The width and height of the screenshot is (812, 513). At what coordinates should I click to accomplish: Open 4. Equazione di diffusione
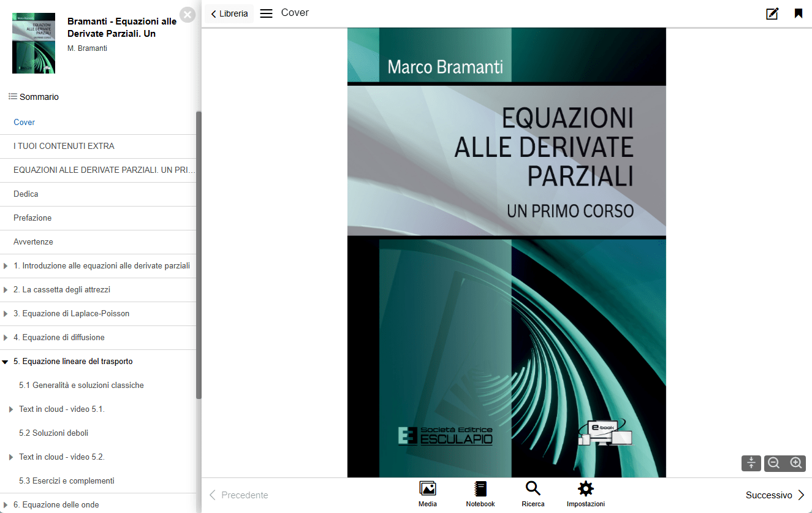[x=59, y=338]
